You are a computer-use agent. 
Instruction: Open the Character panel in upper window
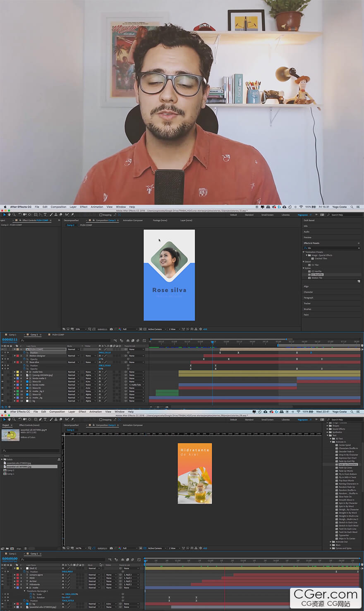(x=308, y=292)
